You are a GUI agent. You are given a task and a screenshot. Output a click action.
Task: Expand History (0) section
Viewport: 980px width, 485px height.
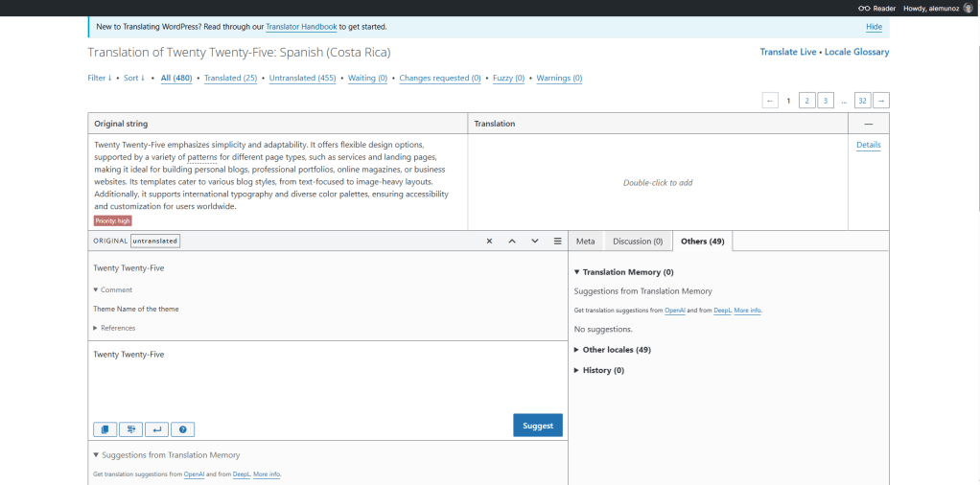(598, 371)
